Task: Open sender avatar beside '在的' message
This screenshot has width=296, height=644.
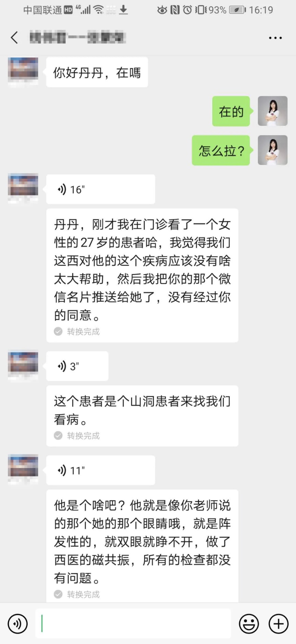Action: 273,111
